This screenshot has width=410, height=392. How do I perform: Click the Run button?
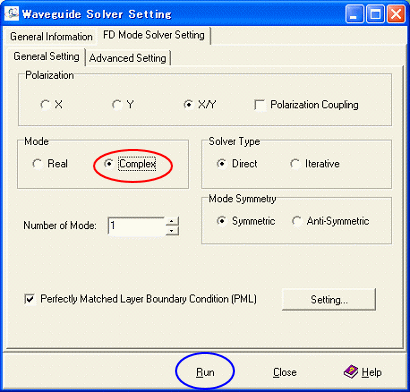pyautogui.click(x=205, y=372)
